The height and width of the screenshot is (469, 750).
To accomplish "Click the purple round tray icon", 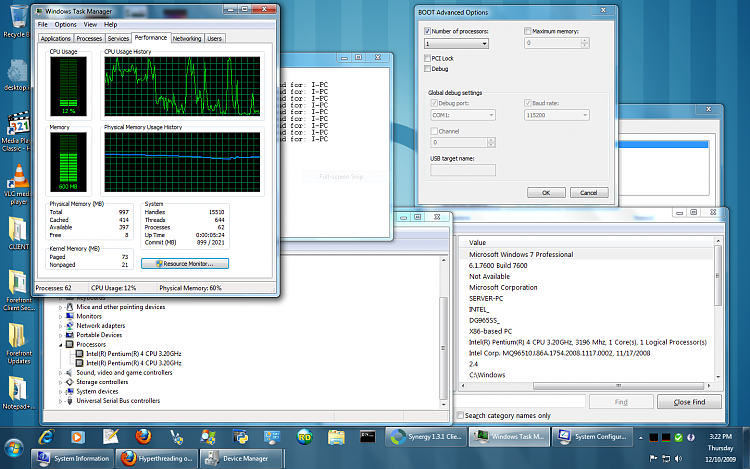I will pos(691,437).
